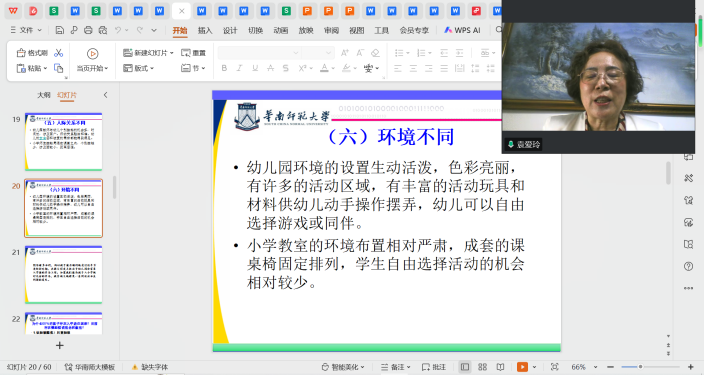Select slide 21 thumbnail
Viewport: 704px width, 375px height.
[63, 274]
